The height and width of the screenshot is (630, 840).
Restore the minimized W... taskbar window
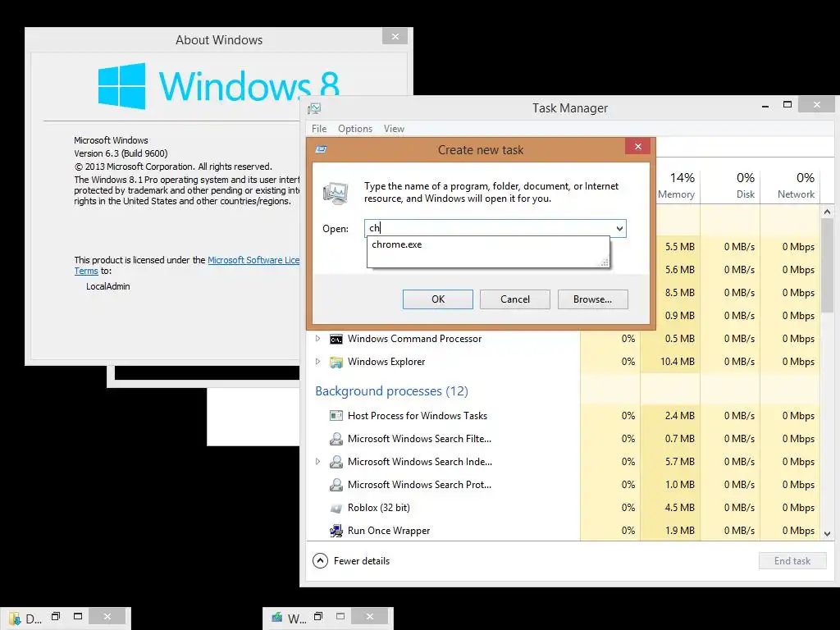point(318,617)
